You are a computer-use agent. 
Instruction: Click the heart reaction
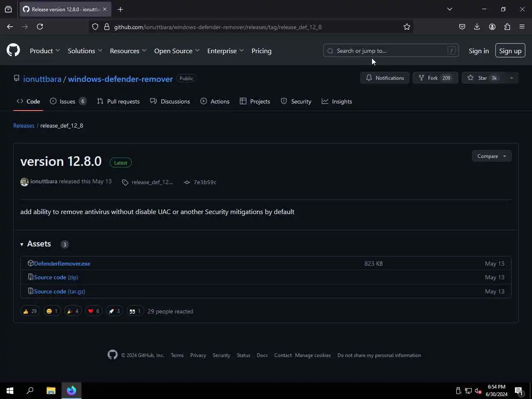[x=94, y=311]
